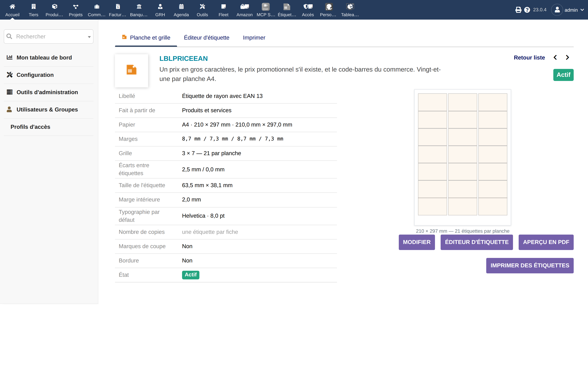Click IMPRIMER DES ÉTIQUETTES button
Image resolution: width=588 pixels, height=369 pixels.
[x=529, y=265]
